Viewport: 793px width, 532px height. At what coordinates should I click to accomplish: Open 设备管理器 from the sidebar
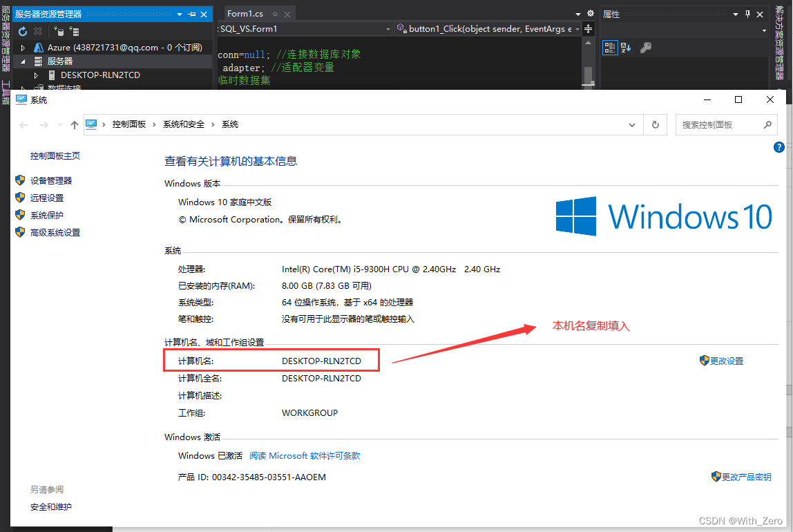pyautogui.click(x=51, y=180)
